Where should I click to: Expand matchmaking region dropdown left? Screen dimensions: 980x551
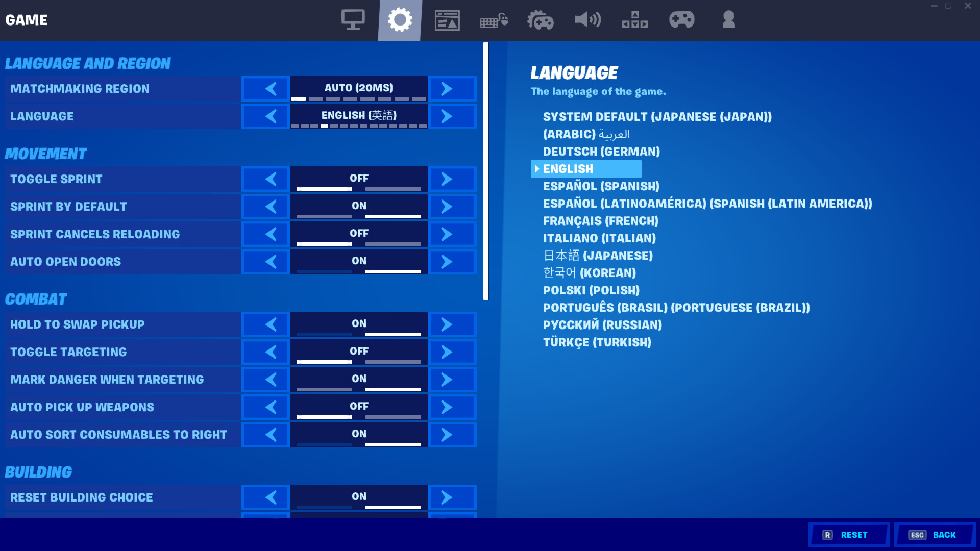click(272, 88)
